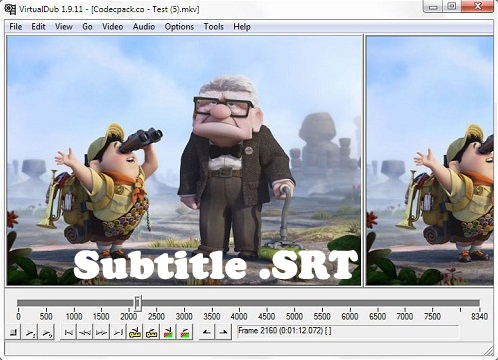This screenshot has height=360, width=498.
Task: Open the Tools menu
Action: [214, 27]
